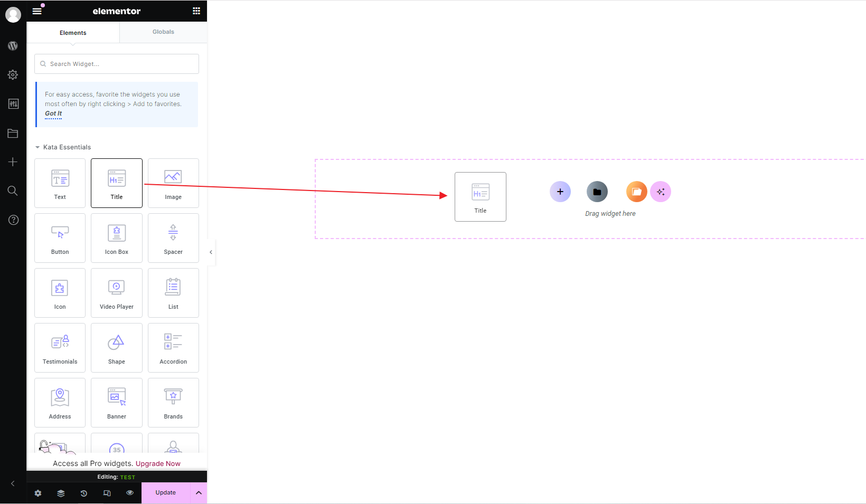866x504 pixels.
Task: Expand save options arrow next to Update
Action: 199,493
